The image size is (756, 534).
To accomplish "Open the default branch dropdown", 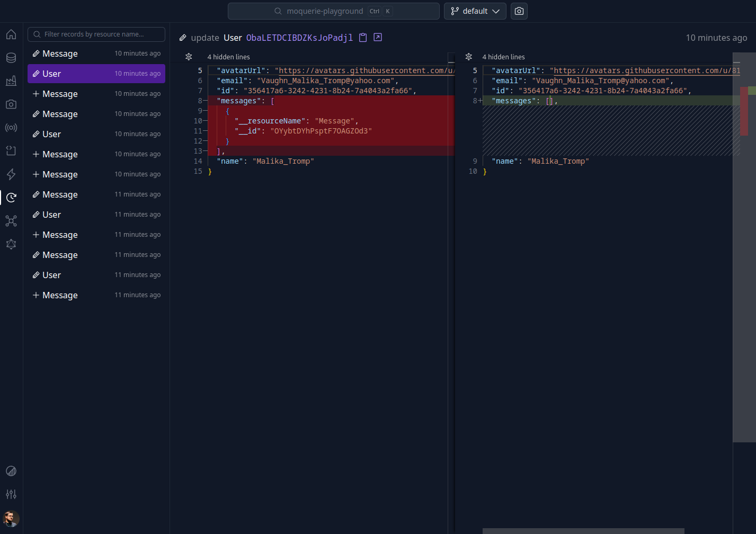I will pos(475,11).
